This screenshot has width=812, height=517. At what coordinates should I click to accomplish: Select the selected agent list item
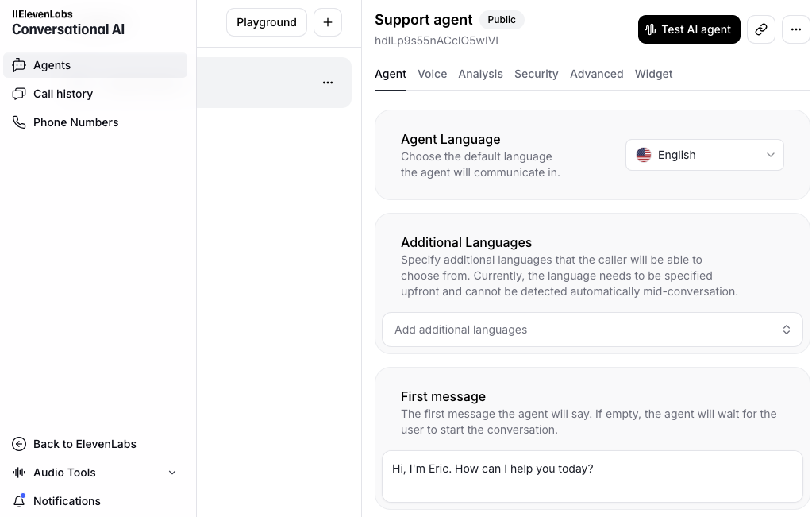274,83
